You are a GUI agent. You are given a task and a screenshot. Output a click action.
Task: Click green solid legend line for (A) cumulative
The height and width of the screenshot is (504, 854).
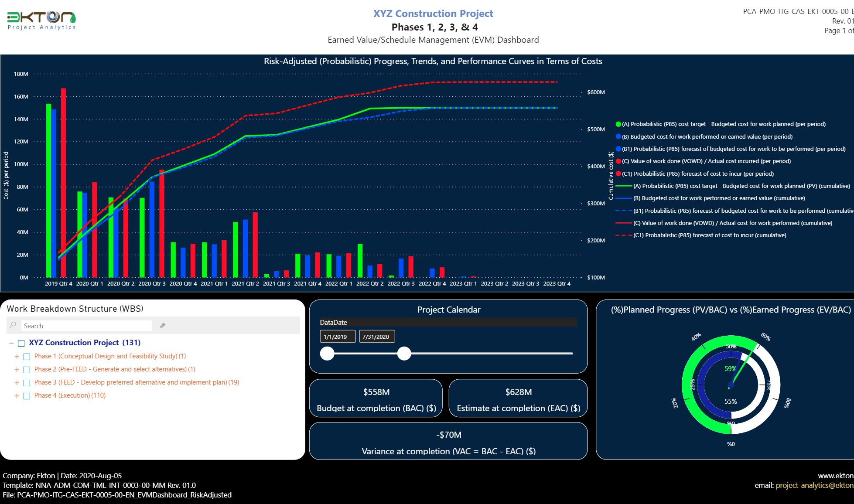point(624,186)
